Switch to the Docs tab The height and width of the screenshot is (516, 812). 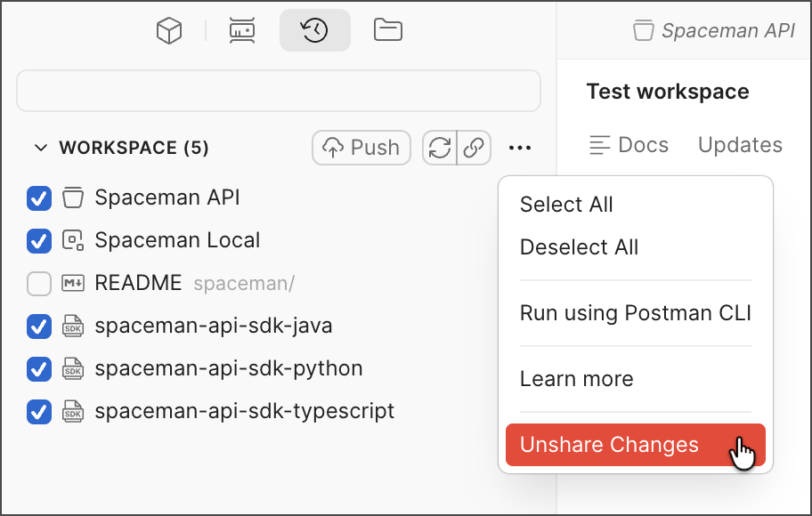[629, 145]
